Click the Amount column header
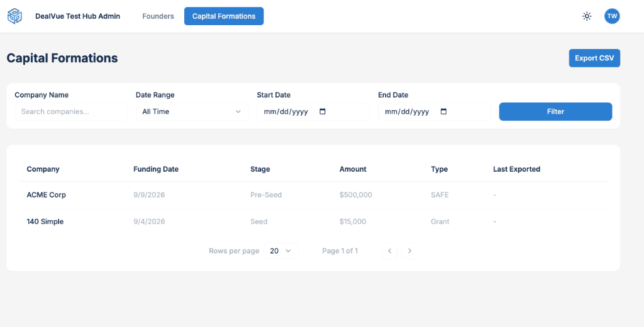Image resolution: width=644 pixels, height=327 pixels. tap(353, 169)
